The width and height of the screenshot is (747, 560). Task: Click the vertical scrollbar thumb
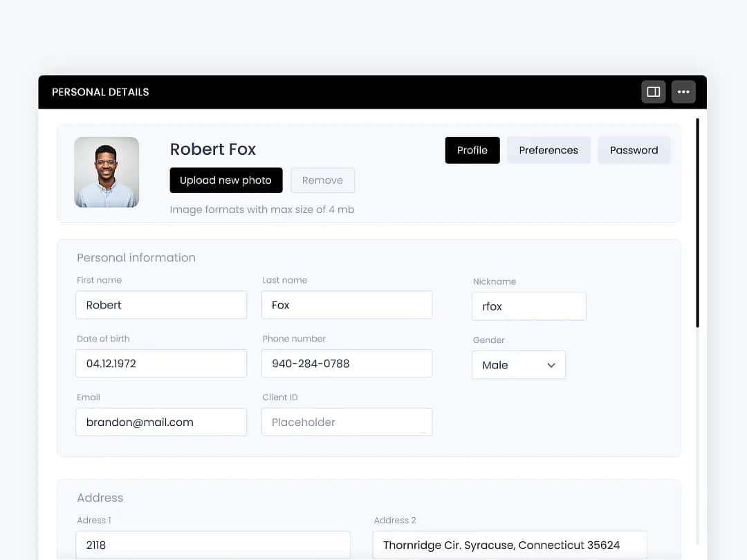(697, 223)
